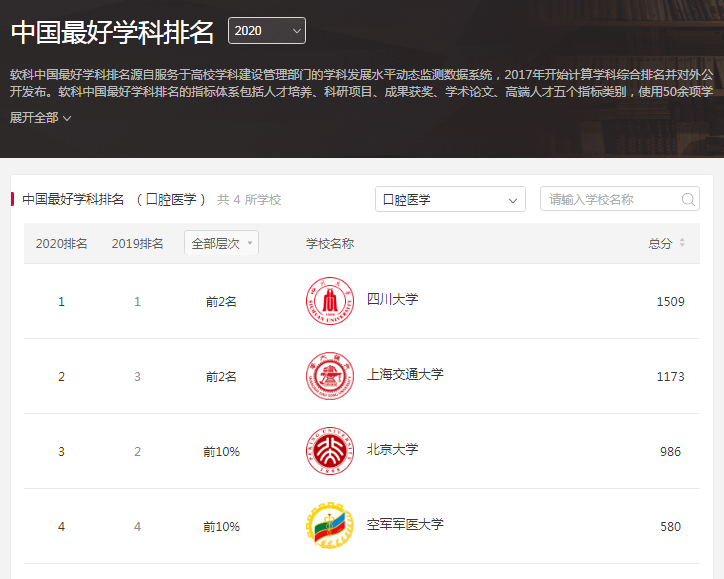This screenshot has height=579, width=724.
Task: Click the 2020排名 column header
Action: pos(61,243)
